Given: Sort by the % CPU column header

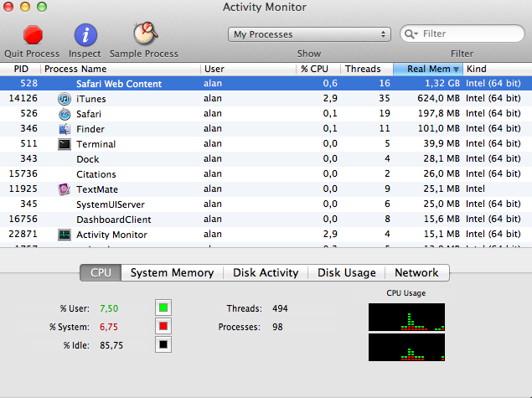Looking at the screenshot, I should 318,69.
